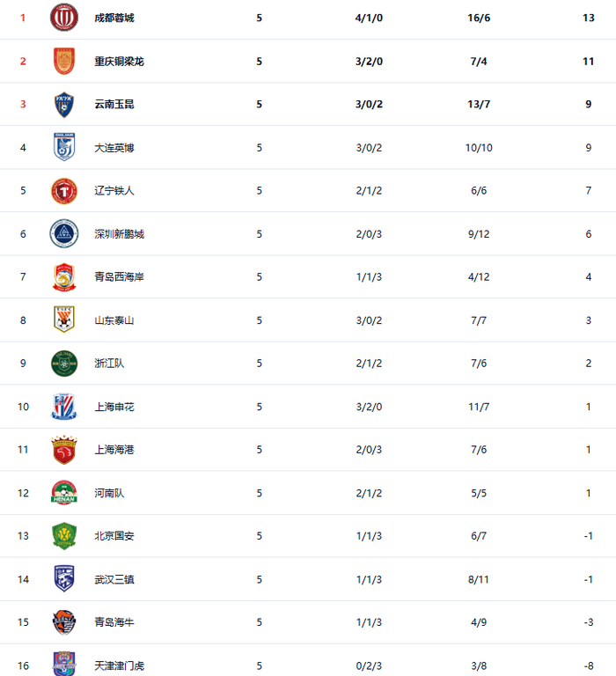Image resolution: width=616 pixels, height=676 pixels.
Task: Click the 上海申花 blue shield logo
Action: 63,406
